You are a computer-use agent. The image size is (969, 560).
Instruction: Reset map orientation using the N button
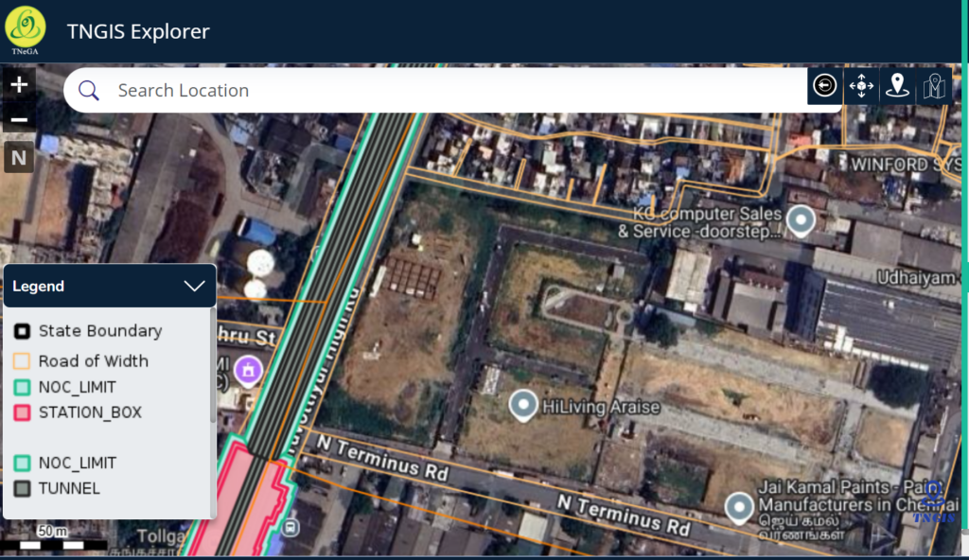(x=19, y=157)
